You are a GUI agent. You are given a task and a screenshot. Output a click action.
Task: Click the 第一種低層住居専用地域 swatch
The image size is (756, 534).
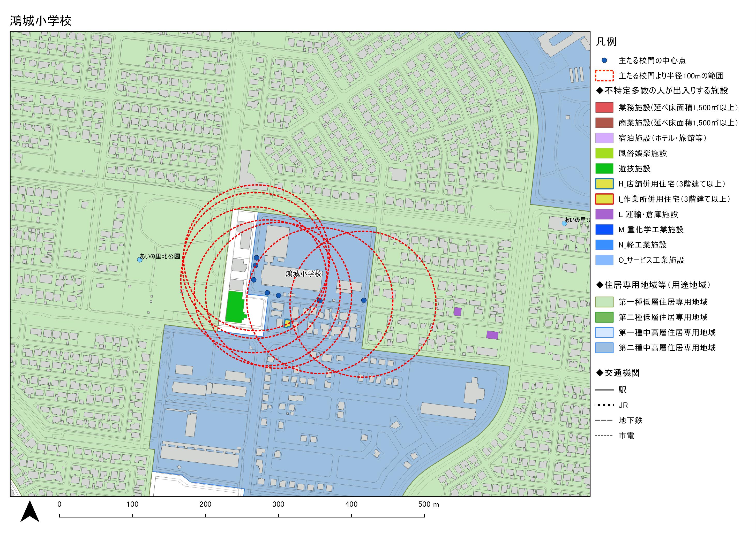pos(604,302)
